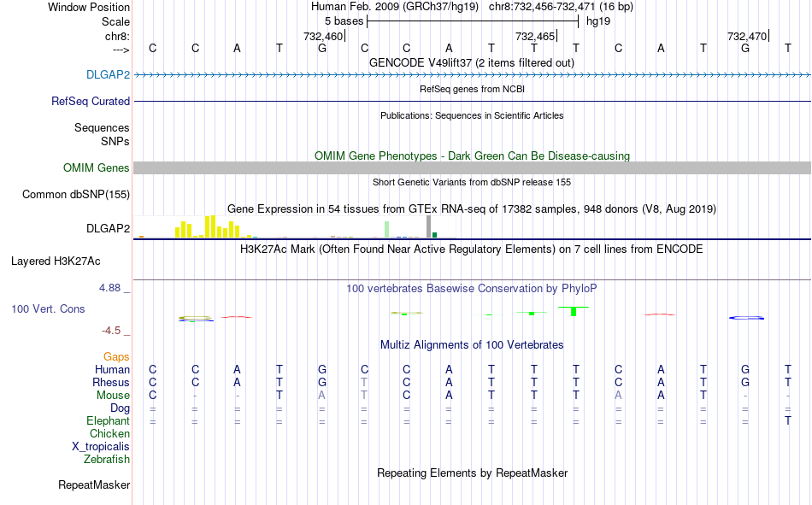Viewport: 812px width, 505px height.
Task: Click the SNPs track label
Action: 115,141
